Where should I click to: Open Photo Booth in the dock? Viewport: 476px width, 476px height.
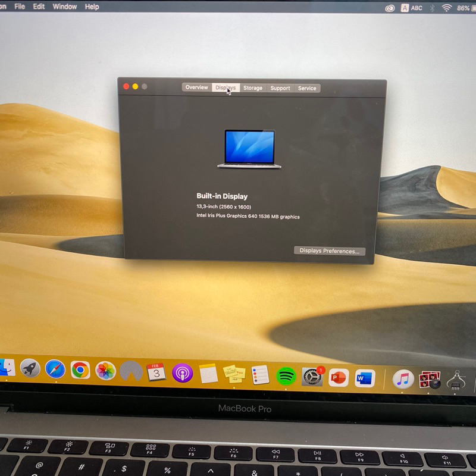[x=430, y=380]
